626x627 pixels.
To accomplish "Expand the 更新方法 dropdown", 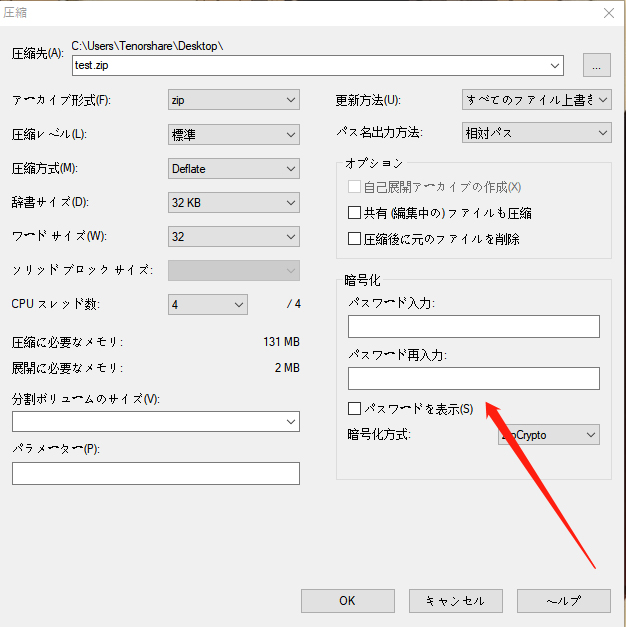I will tap(536, 100).
